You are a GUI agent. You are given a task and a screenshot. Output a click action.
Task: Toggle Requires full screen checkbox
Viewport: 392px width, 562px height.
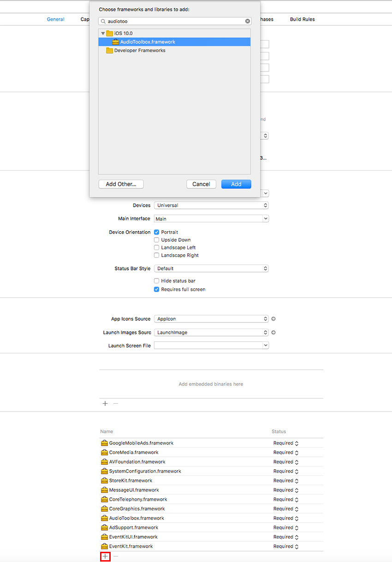point(157,290)
